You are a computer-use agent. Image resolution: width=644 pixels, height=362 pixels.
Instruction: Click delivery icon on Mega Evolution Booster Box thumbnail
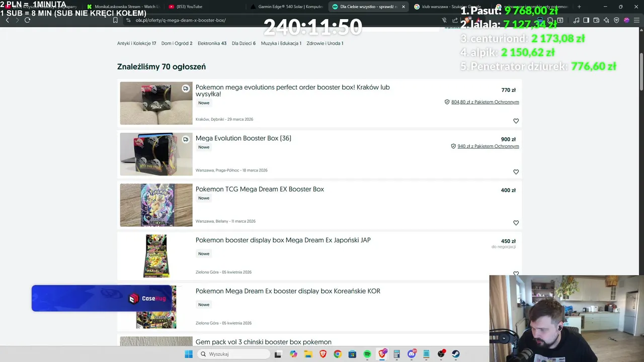pos(186,139)
